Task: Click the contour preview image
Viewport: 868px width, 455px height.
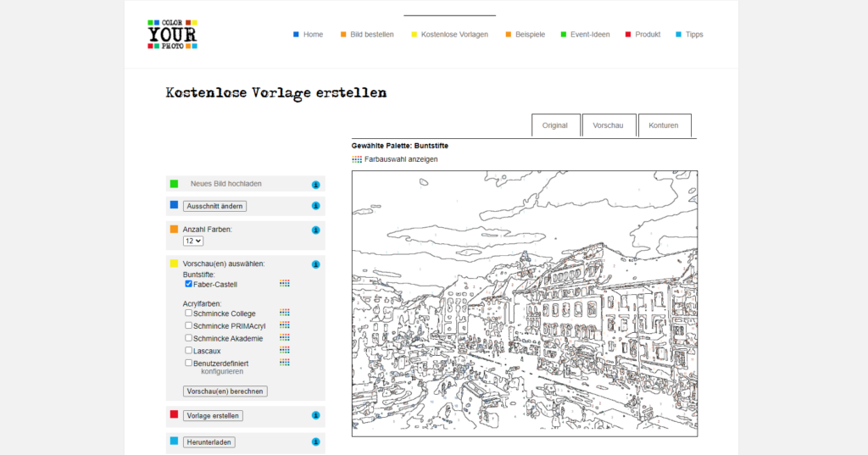Action: [x=524, y=303]
